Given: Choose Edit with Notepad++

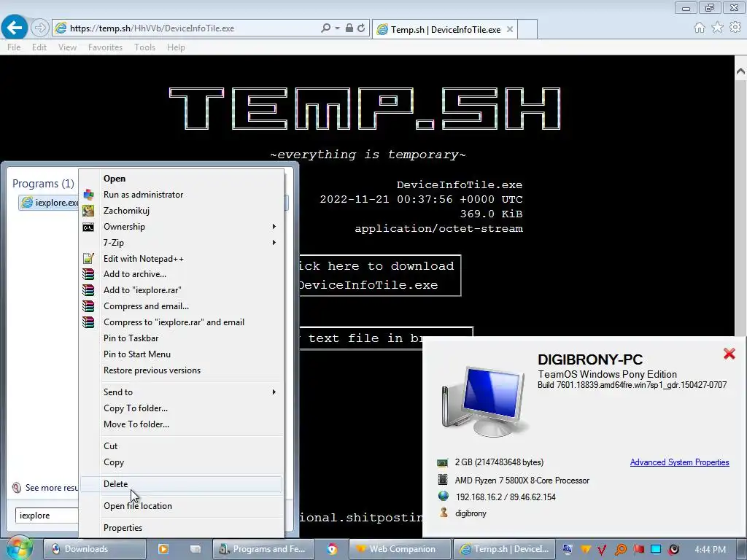Looking at the screenshot, I should [x=182, y=259].
